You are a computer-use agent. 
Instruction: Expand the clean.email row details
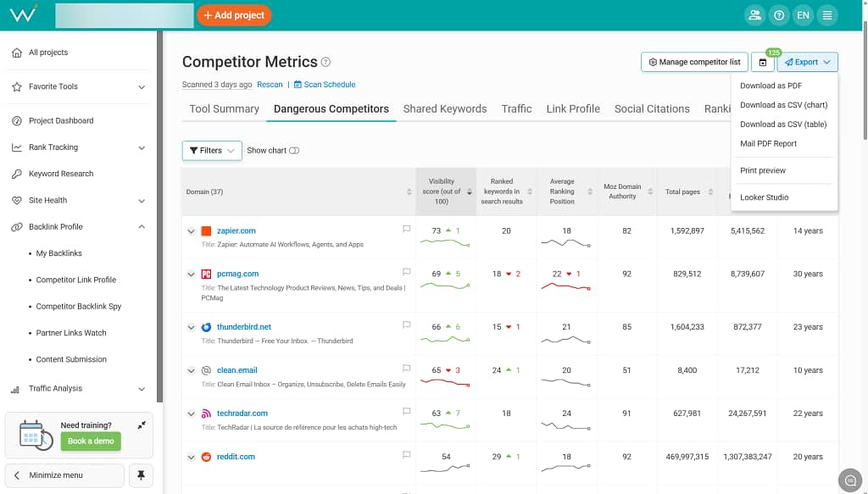click(x=191, y=370)
